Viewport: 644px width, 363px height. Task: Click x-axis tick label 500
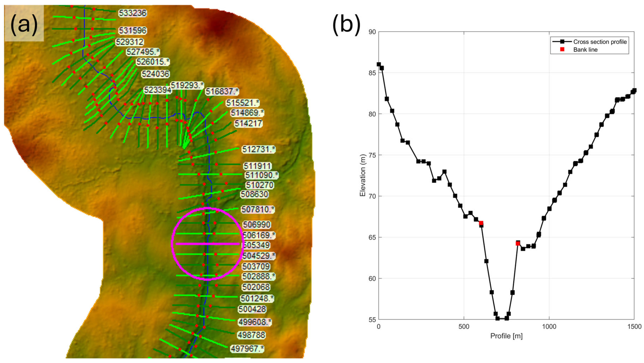click(x=464, y=327)
